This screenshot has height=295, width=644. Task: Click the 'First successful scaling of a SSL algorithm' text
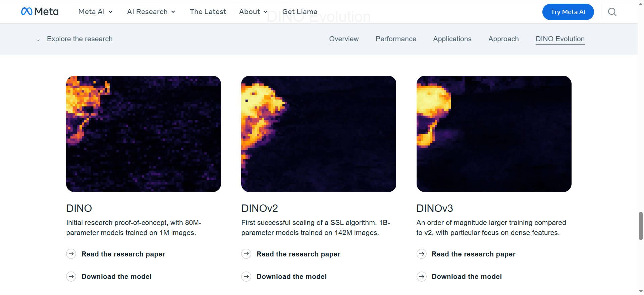[x=316, y=228]
